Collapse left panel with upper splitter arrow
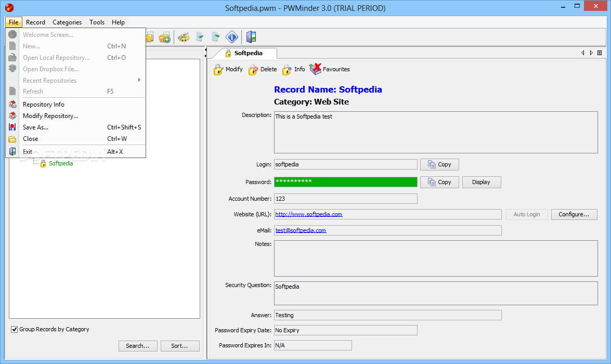The image size is (611, 364). tap(205, 50)
